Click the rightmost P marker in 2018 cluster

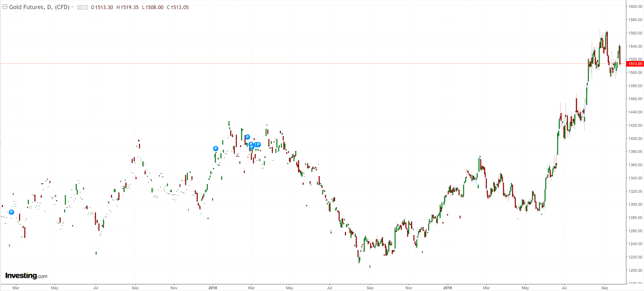point(259,145)
